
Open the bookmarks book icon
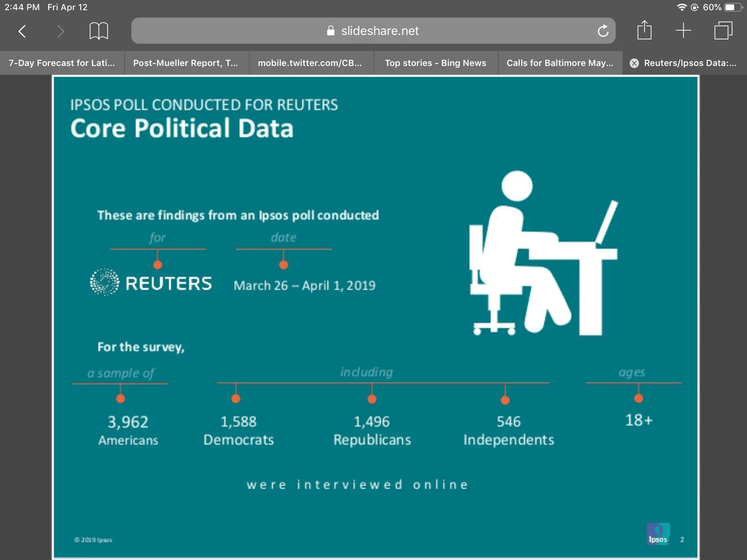pyautogui.click(x=98, y=31)
